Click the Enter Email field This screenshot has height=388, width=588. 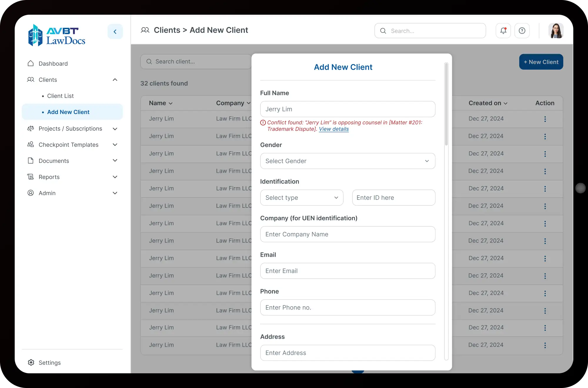pos(348,271)
